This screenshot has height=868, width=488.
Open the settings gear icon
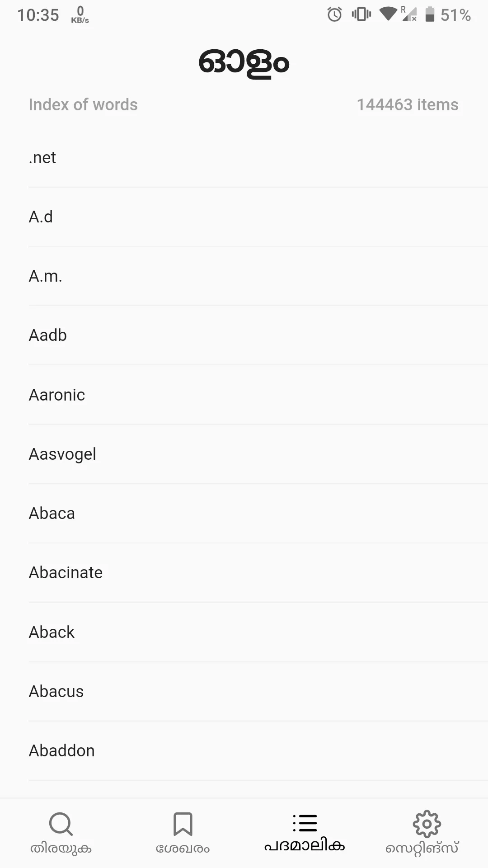pos(427,824)
